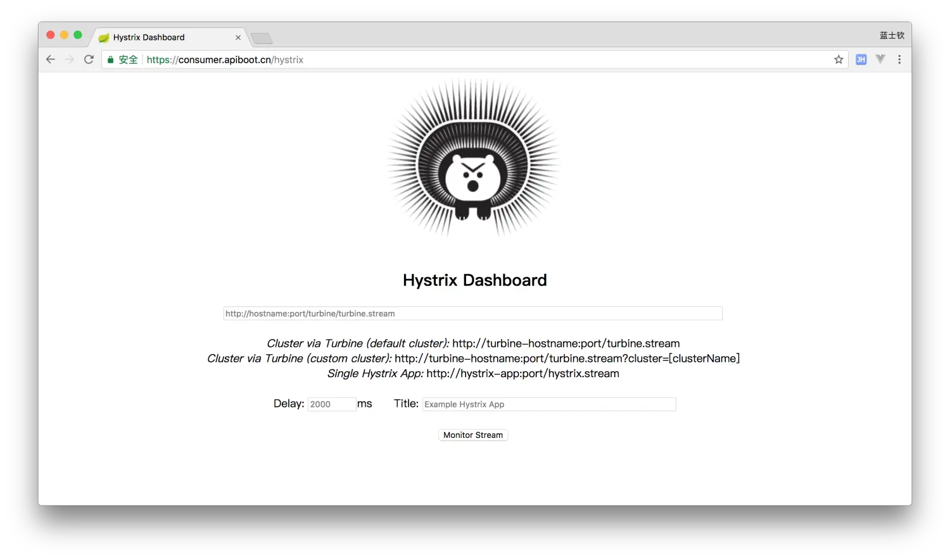Viewport: 950px width, 560px height.
Task: Open Chrome three-dot menu
Action: [899, 59]
